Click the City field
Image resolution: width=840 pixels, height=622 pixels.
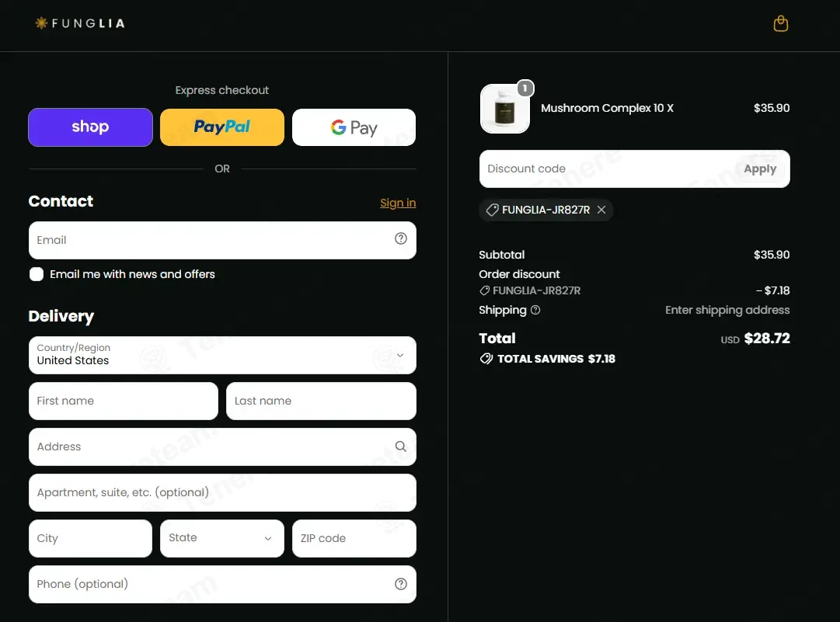pos(91,538)
